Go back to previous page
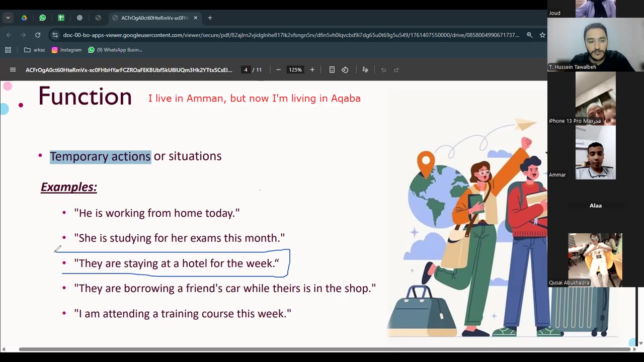This screenshot has width=644, height=362. point(9,35)
